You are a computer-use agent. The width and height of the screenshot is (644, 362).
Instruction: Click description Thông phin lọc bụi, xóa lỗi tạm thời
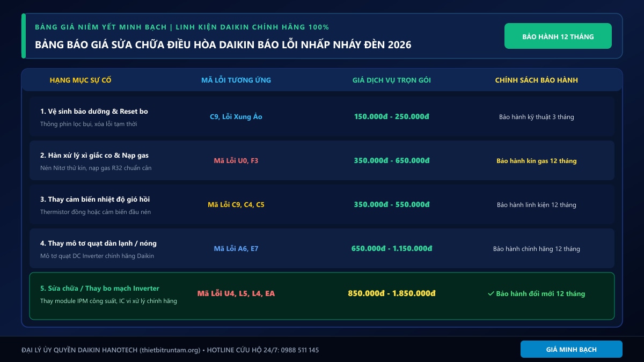pos(89,124)
